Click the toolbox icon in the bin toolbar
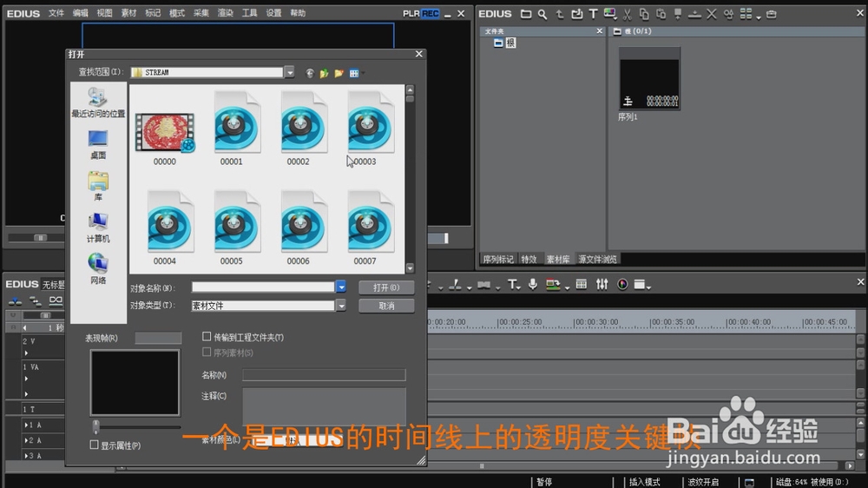 point(771,14)
